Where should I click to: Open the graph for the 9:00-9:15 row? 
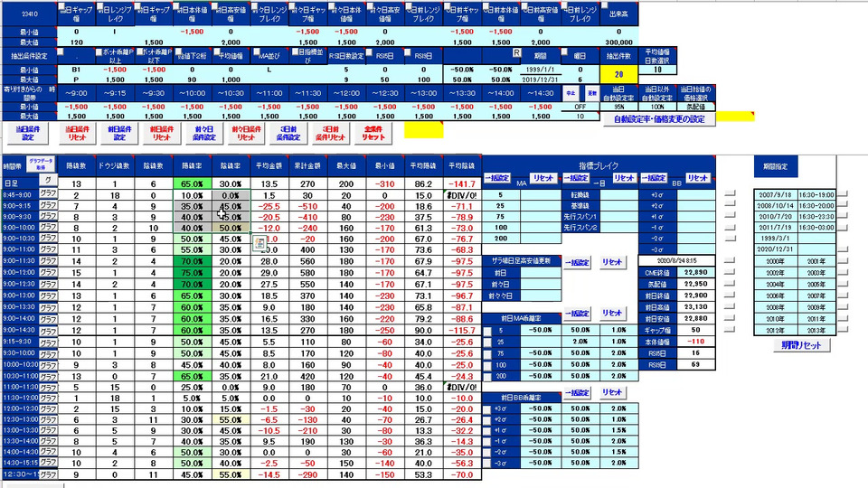48,205
